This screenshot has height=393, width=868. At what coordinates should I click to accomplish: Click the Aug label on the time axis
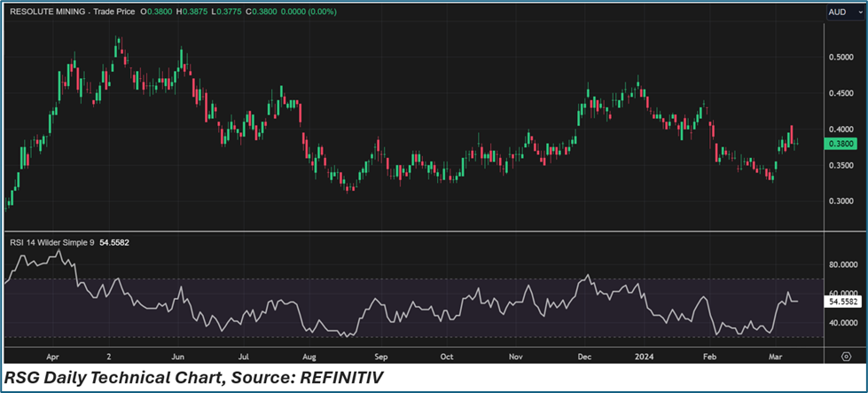pos(311,355)
